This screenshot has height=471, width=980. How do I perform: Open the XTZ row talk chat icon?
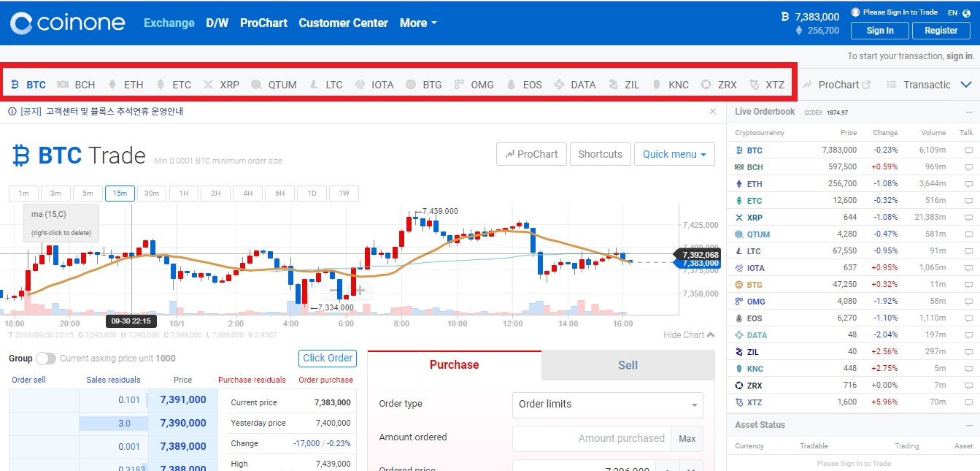(x=969, y=402)
